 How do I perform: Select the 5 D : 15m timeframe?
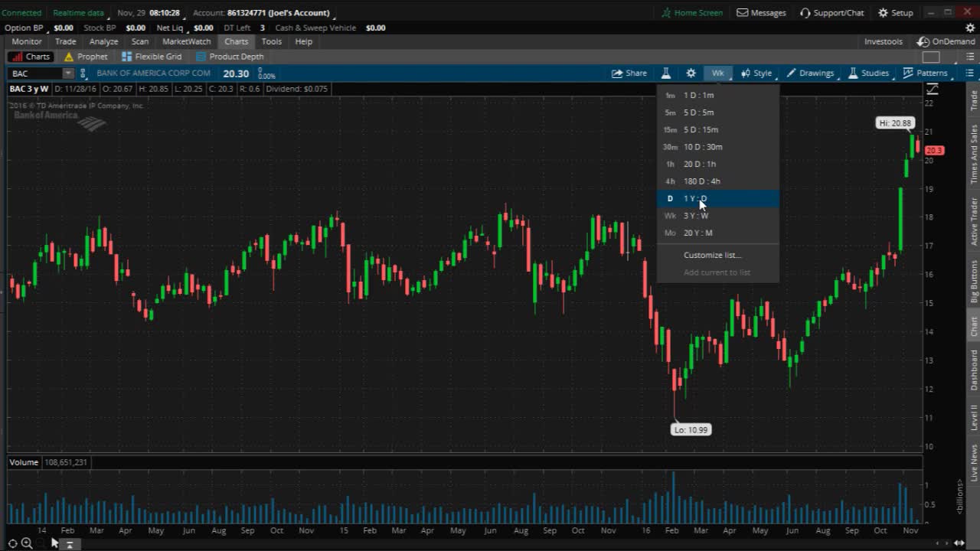coord(717,129)
